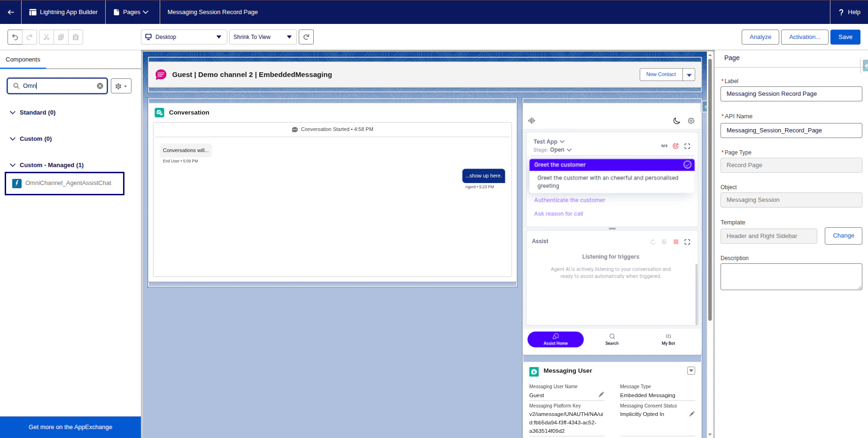Toggle dark mode with the moon icon
868x438 pixels.
(x=676, y=121)
